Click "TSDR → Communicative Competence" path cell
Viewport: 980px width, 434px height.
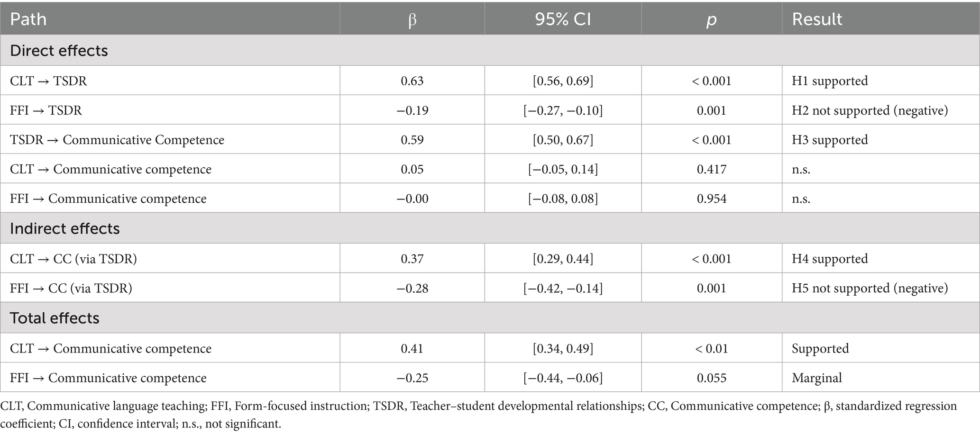117,140
